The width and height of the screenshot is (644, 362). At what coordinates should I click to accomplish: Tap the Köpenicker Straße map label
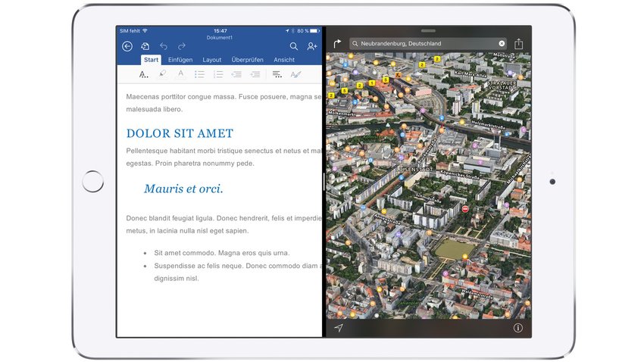(460, 174)
